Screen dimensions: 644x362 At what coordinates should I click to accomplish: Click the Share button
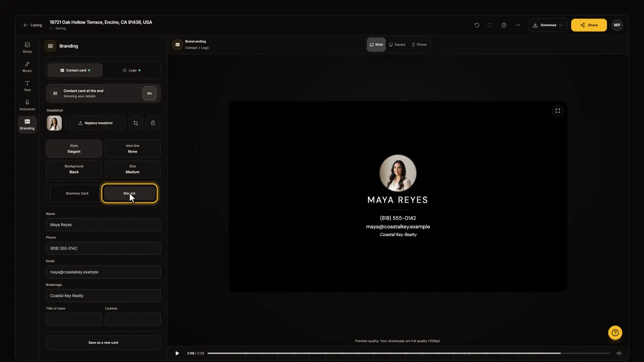[589, 25]
